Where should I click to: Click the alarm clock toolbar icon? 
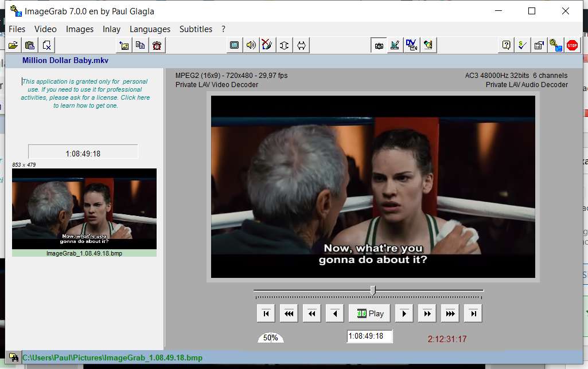click(x=157, y=45)
